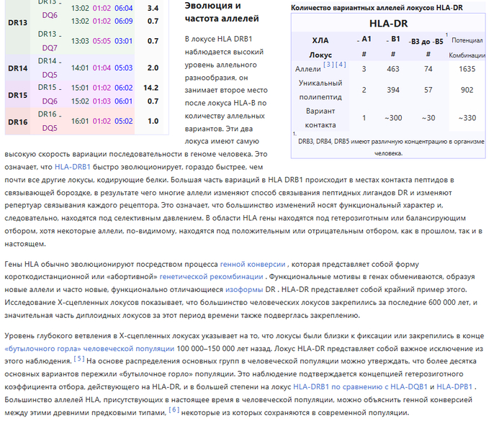Click note marker 1 beside "-B3 до -B5"
The height and width of the screenshot is (428, 504).
coord(446,35)
